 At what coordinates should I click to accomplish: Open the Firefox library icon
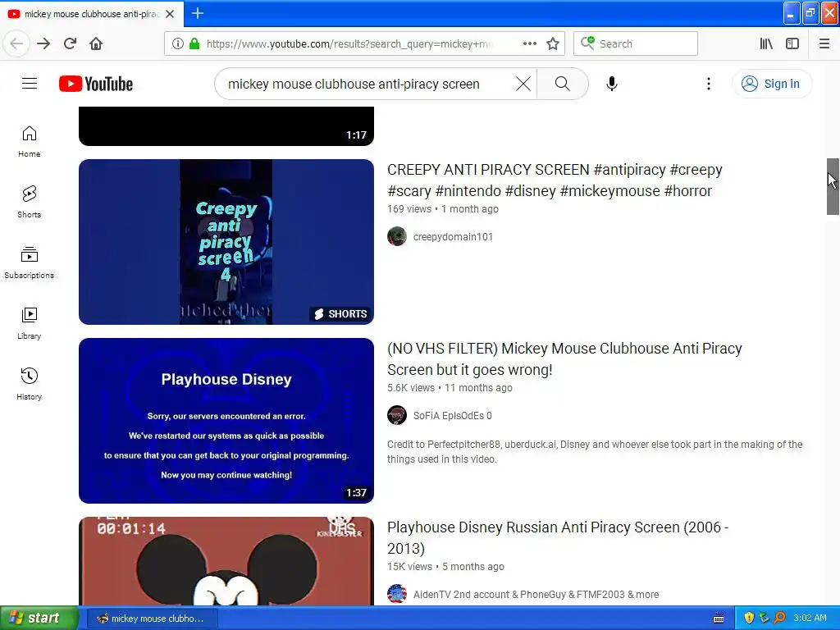pos(766,43)
